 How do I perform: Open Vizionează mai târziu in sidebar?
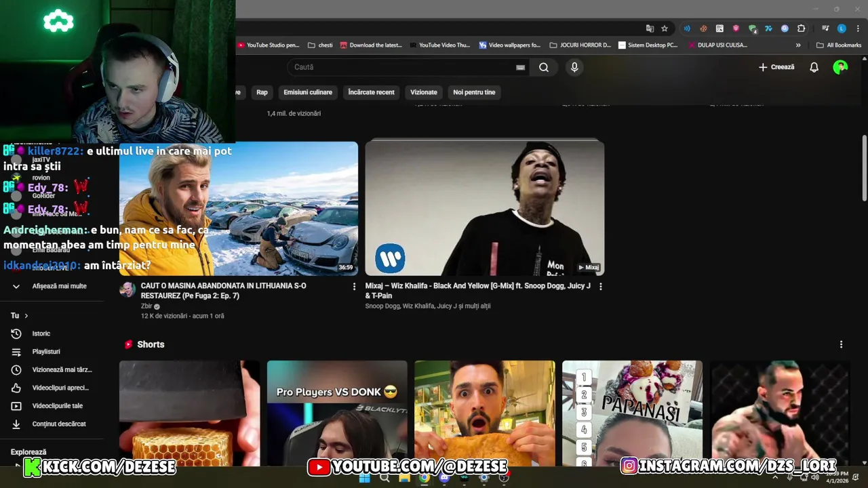pos(52,369)
